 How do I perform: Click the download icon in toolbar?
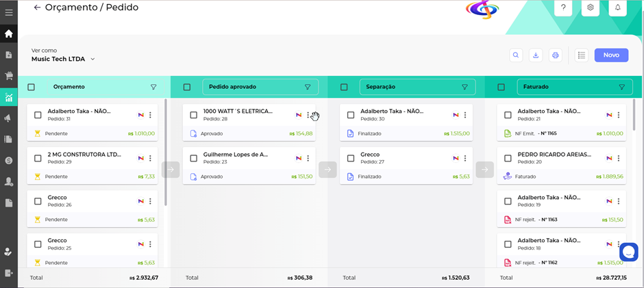point(536,55)
